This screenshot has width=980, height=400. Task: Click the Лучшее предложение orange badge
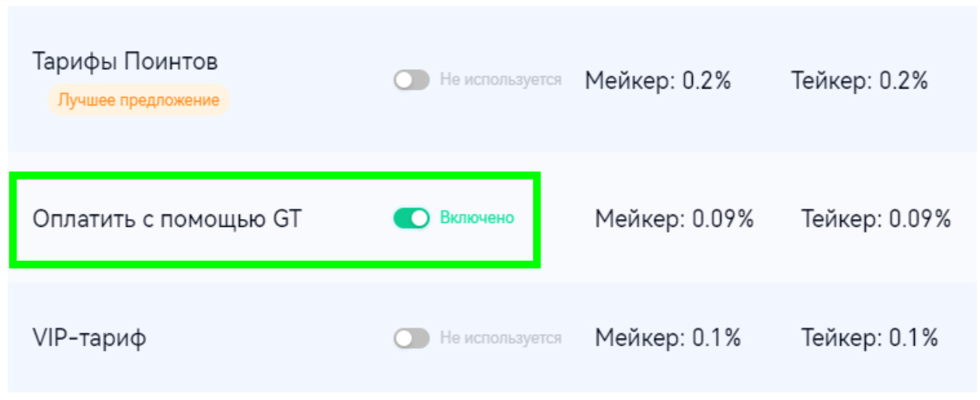[x=139, y=100]
